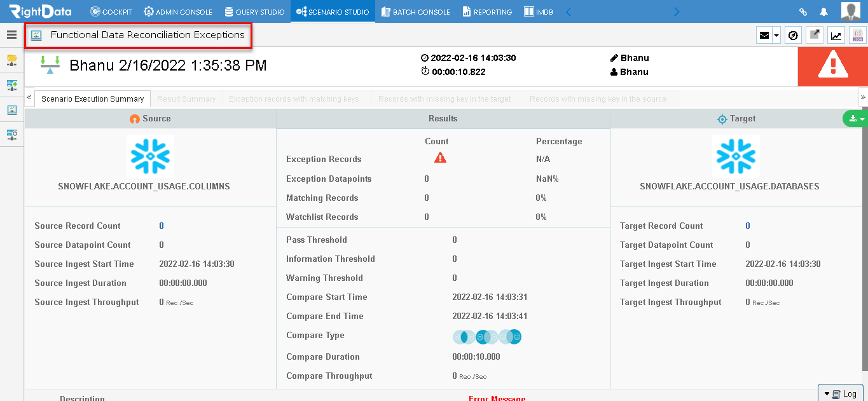The image size is (868, 401).
Task: Toggle the sidebar with the hamburger icon
Action: pyautogui.click(x=11, y=35)
